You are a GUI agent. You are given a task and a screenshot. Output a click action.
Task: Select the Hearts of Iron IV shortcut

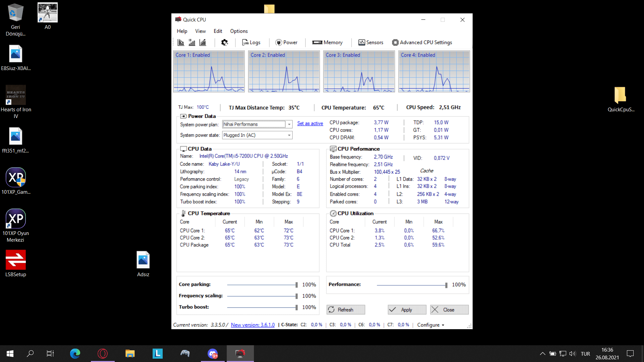pos(16,102)
